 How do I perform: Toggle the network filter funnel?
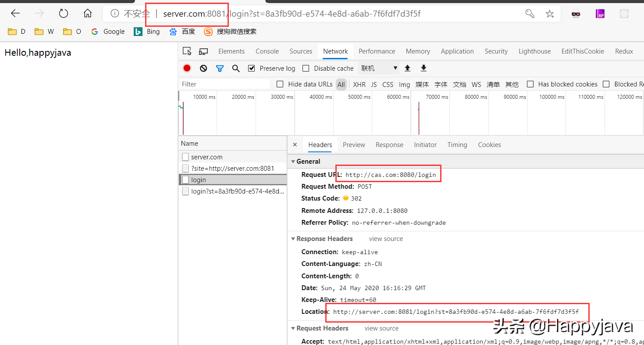[220, 68]
